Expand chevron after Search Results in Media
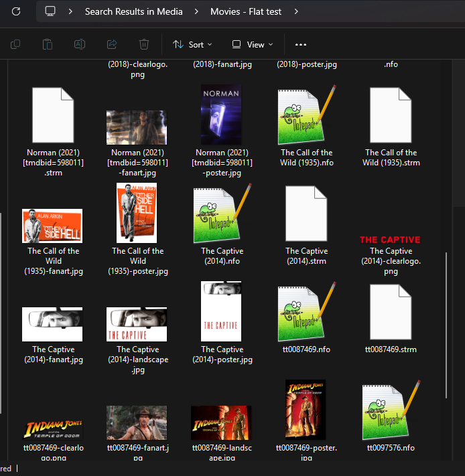This screenshot has width=465, height=476. point(196,12)
